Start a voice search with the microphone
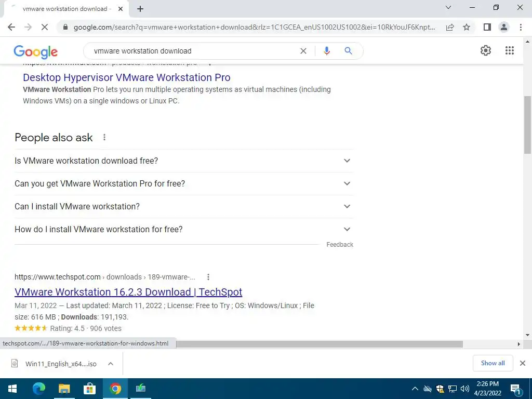532x399 pixels. coord(327,51)
